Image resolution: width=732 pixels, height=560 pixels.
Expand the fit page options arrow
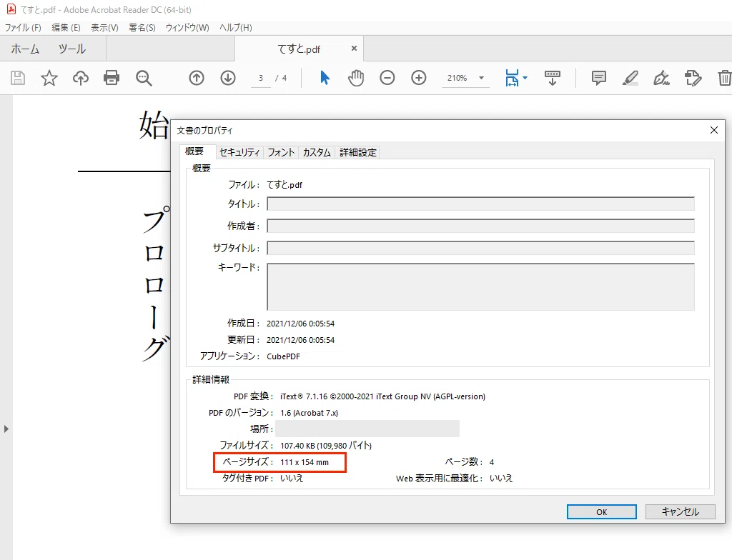pos(525,78)
